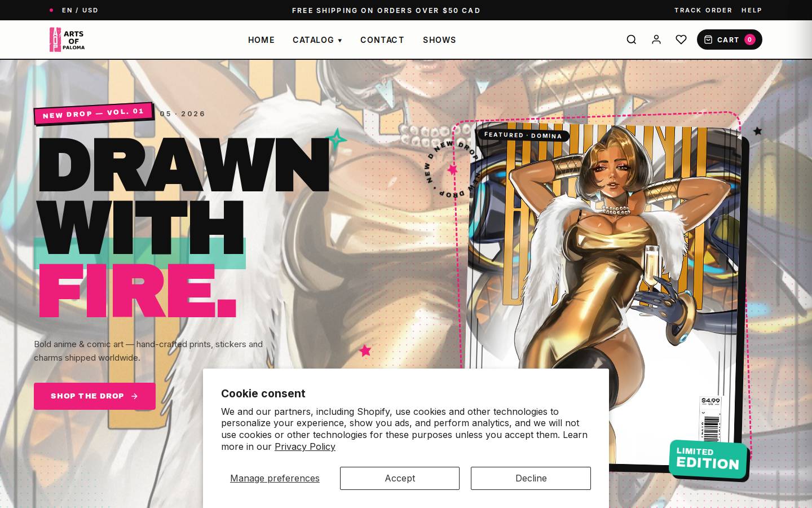Click the Featured · Domina label
The image size is (812, 508).
(523, 135)
